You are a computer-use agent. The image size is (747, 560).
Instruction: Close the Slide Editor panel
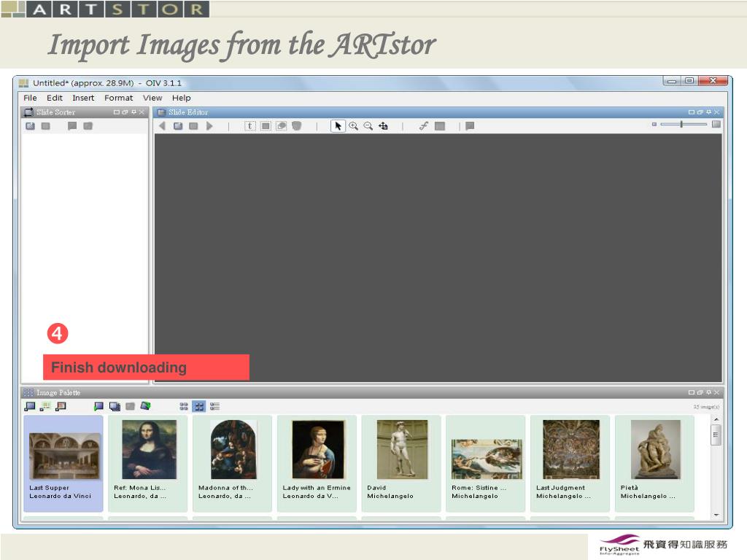(x=716, y=112)
